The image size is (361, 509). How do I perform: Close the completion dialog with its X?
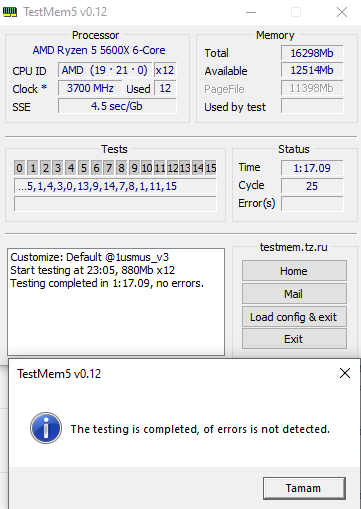tap(345, 373)
